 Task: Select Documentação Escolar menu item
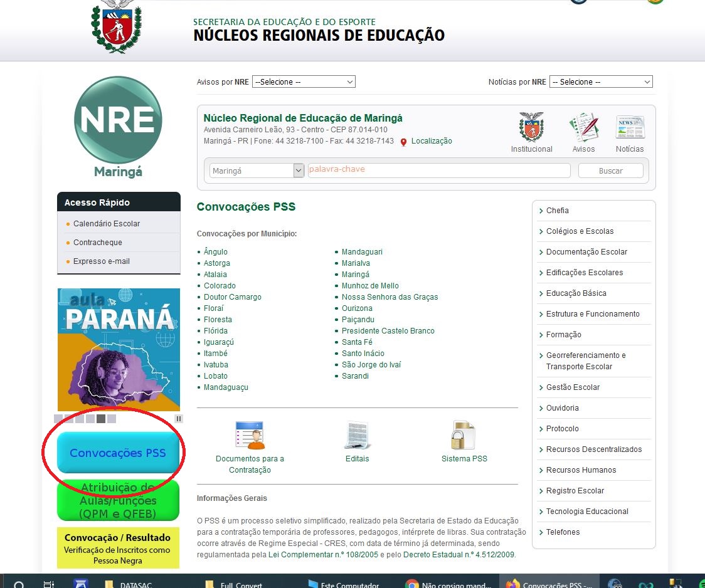586,252
